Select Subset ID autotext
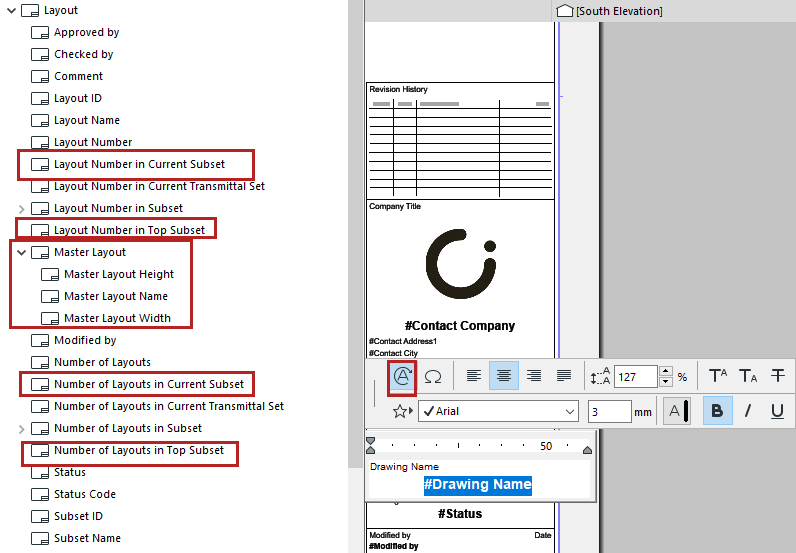 click(78, 516)
